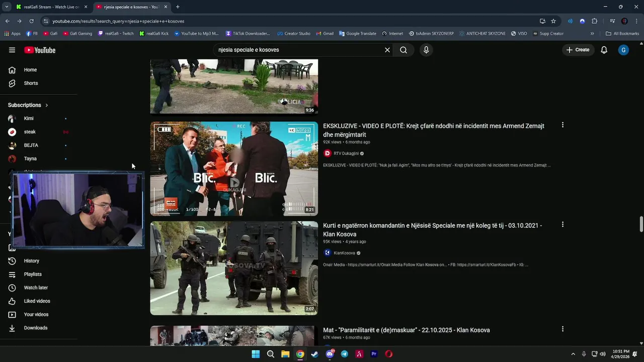Image resolution: width=644 pixels, height=362 pixels.
Task: Open the YouTube to Mp3 bookmark
Action: tap(196, 34)
